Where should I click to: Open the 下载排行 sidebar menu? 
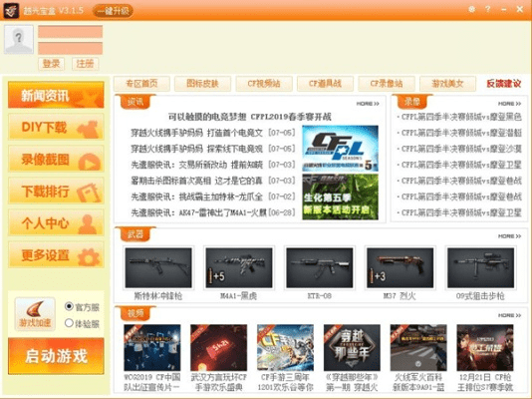coord(56,191)
